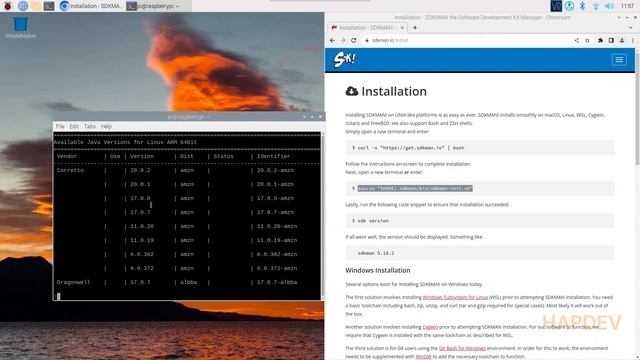Launch the web browser globe icon
The width and height of the screenshot is (640, 360).
23,6
